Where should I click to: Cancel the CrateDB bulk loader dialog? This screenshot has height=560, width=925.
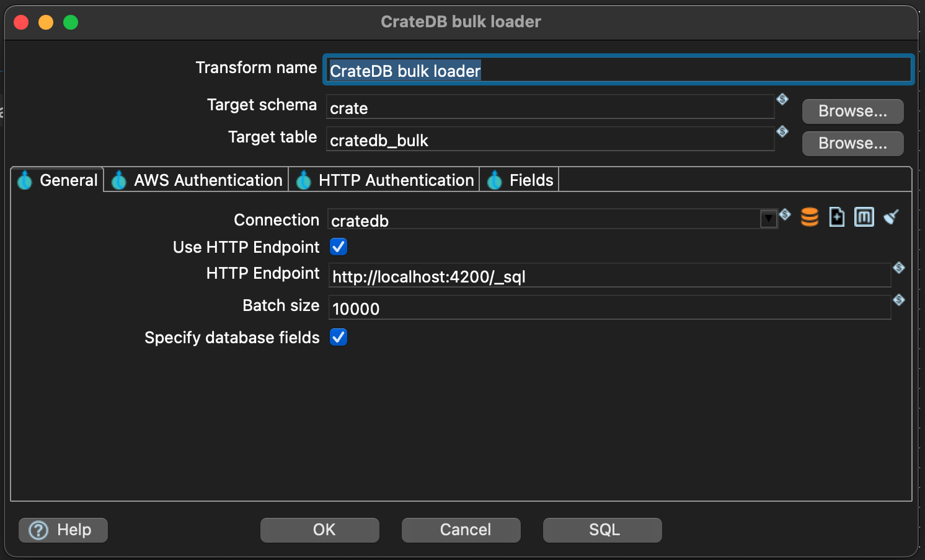click(x=461, y=530)
